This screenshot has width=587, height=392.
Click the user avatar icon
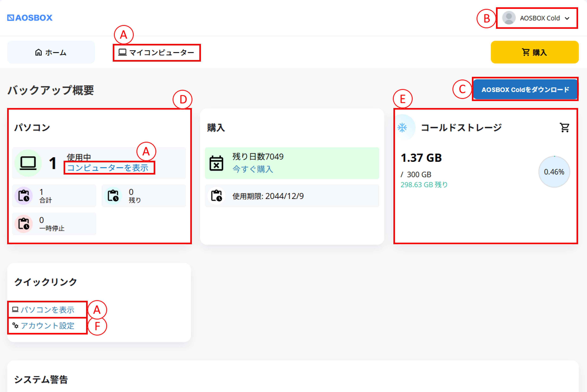pyautogui.click(x=509, y=18)
